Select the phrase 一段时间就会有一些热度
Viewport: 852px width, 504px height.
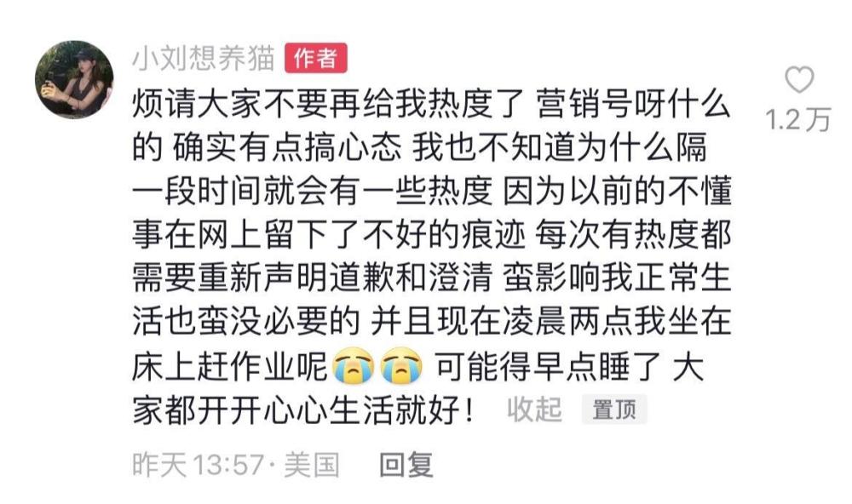(313, 192)
